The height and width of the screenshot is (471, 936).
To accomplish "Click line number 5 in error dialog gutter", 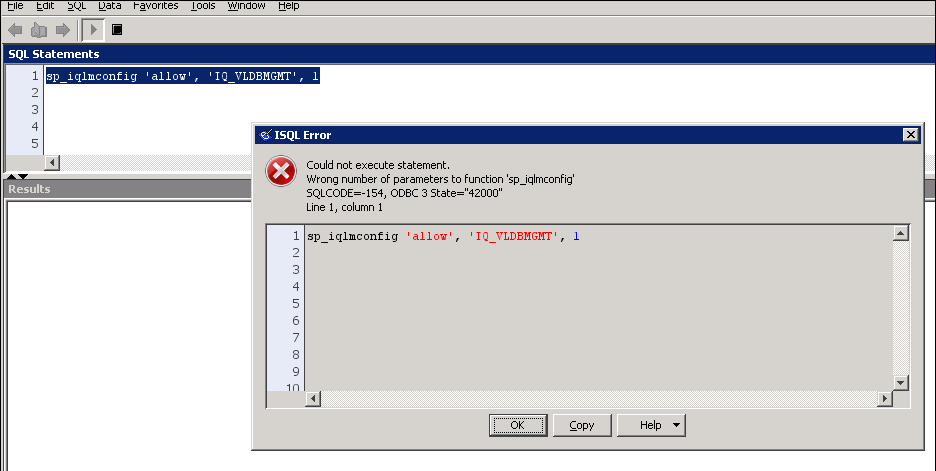I will click(x=295, y=304).
